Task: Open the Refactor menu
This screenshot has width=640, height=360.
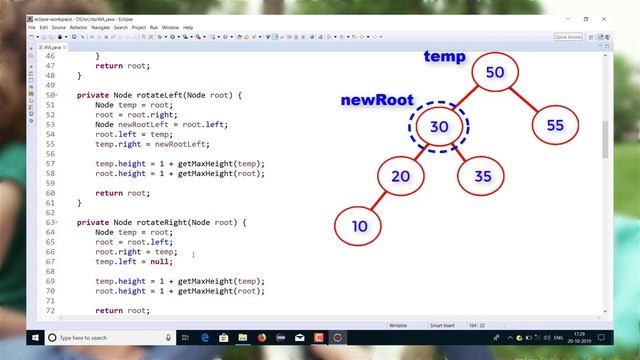Action: point(78,27)
